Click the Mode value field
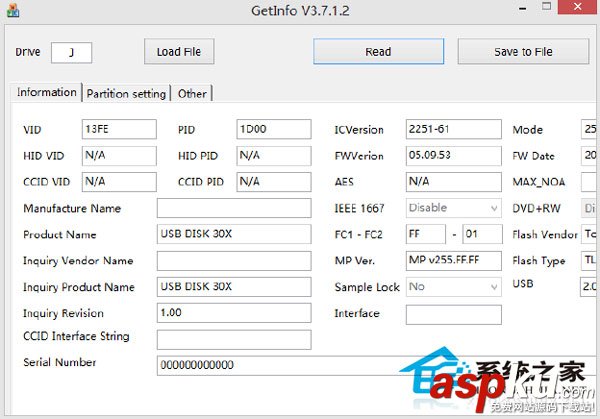The width and height of the screenshot is (600, 419). (x=590, y=129)
